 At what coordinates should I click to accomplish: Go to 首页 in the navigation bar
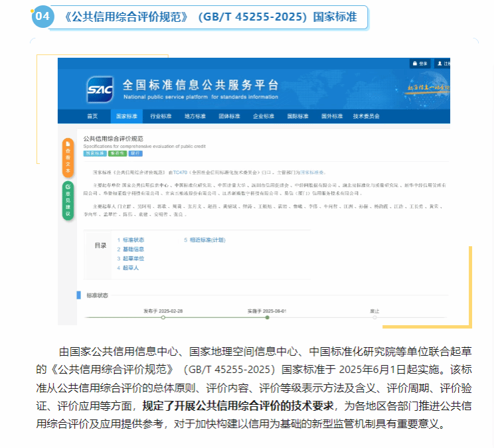pos(92,116)
